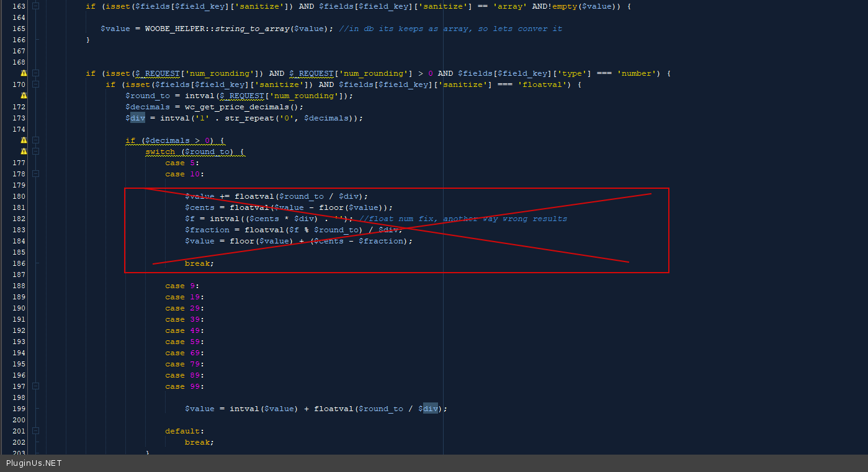The height and width of the screenshot is (472, 868).
Task: Click the 'case 79:' statement
Action: point(185,364)
